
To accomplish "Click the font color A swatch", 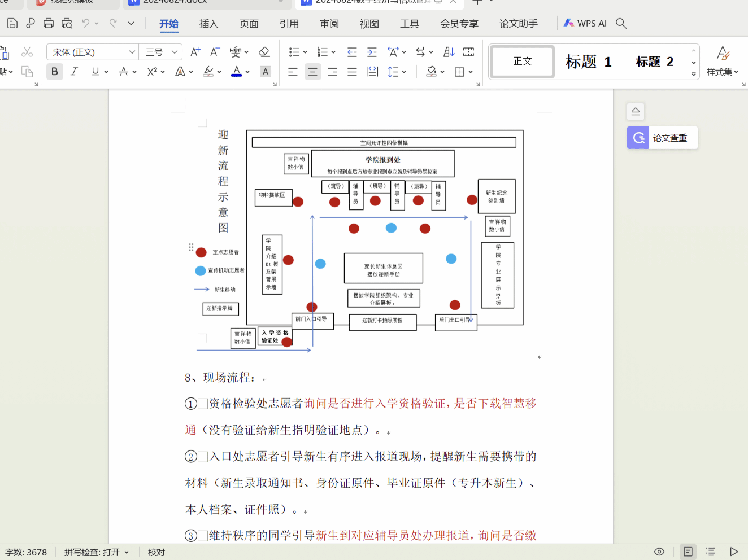I will pyautogui.click(x=236, y=72).
